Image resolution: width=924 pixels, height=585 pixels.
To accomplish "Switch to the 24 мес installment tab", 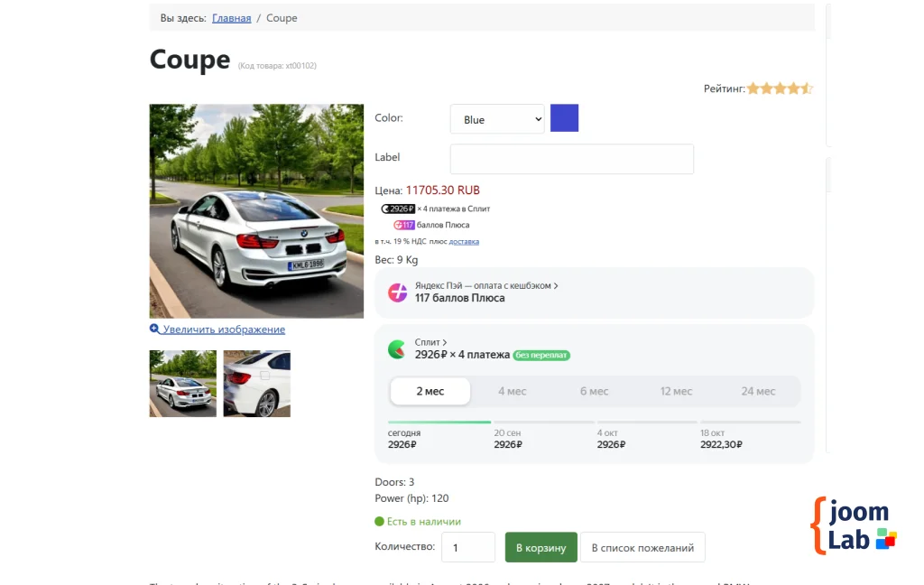I will 758,391.
